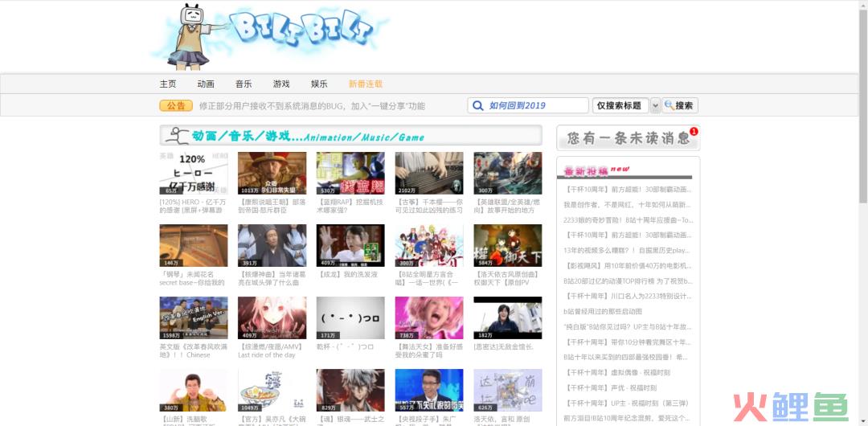This screenshot has width=868, height=426.
Task: Open the 洗脑歌 PPAP man thumbnail
Action: (x=193, y=390)
